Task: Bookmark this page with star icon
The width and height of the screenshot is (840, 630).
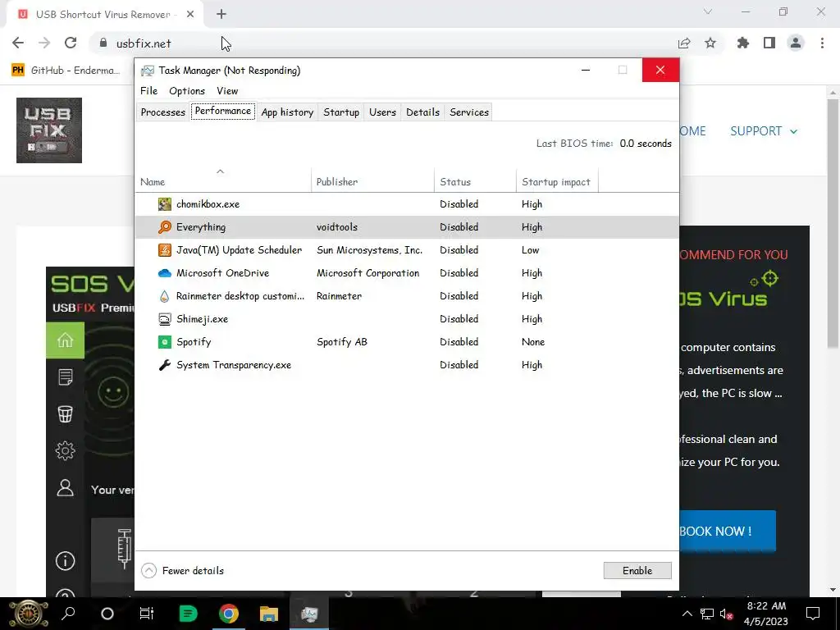Action: (710, 43)
